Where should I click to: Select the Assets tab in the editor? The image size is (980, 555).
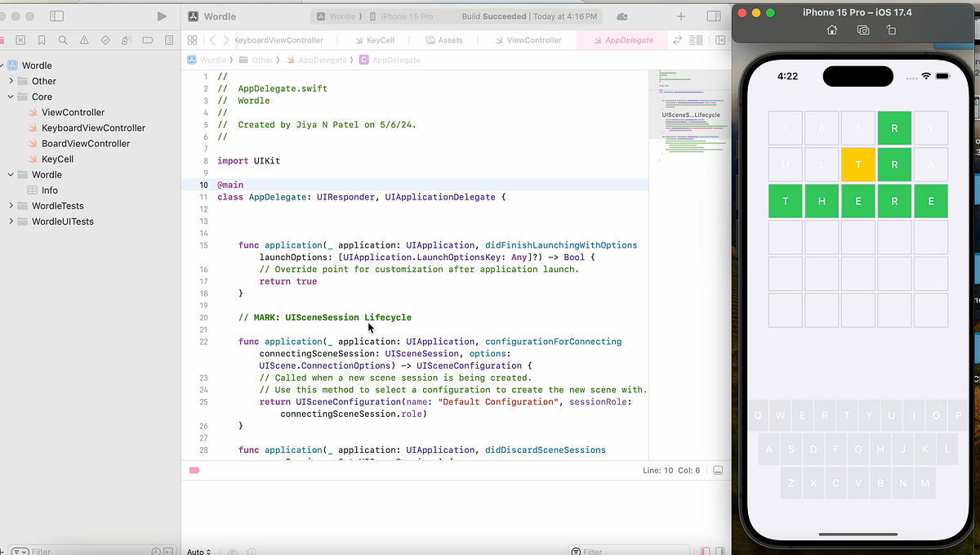click(445, 39)
